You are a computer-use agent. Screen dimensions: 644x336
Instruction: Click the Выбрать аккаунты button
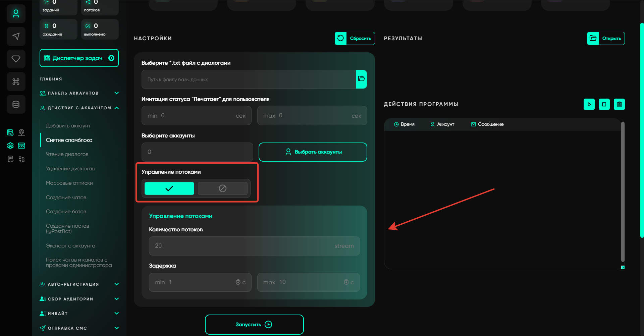click(x=313, y=152)
